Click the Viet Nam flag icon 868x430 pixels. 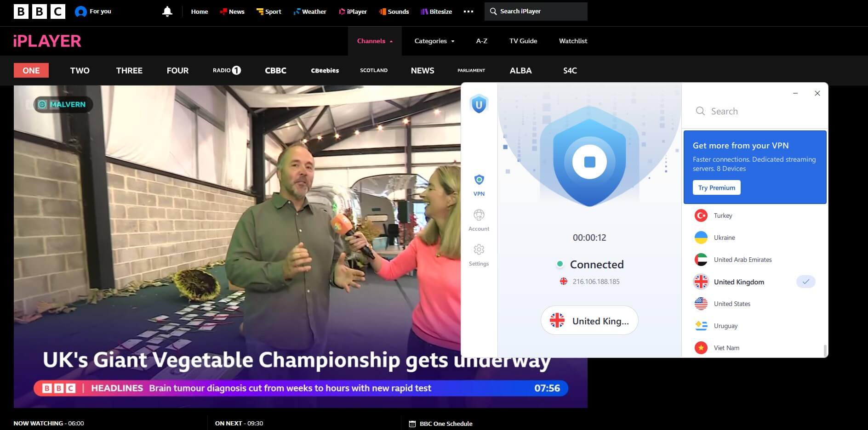coord(701,348)
